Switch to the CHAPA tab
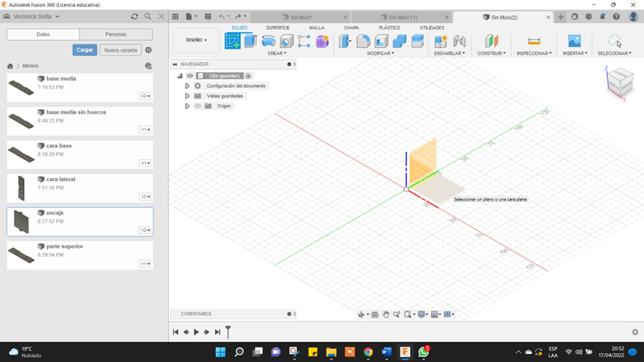Viewport: 644px width, 362px height. (x=351, y=28)
